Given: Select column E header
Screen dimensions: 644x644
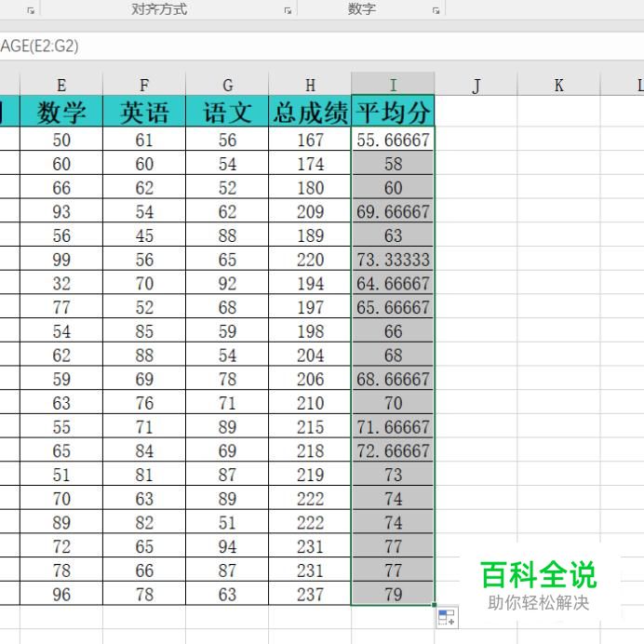Looking at the screenshot, I should [x=61, y=85].
